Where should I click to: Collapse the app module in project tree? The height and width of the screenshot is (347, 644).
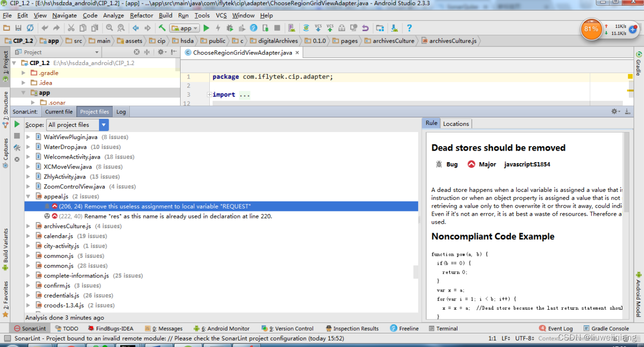coord(23,93)
